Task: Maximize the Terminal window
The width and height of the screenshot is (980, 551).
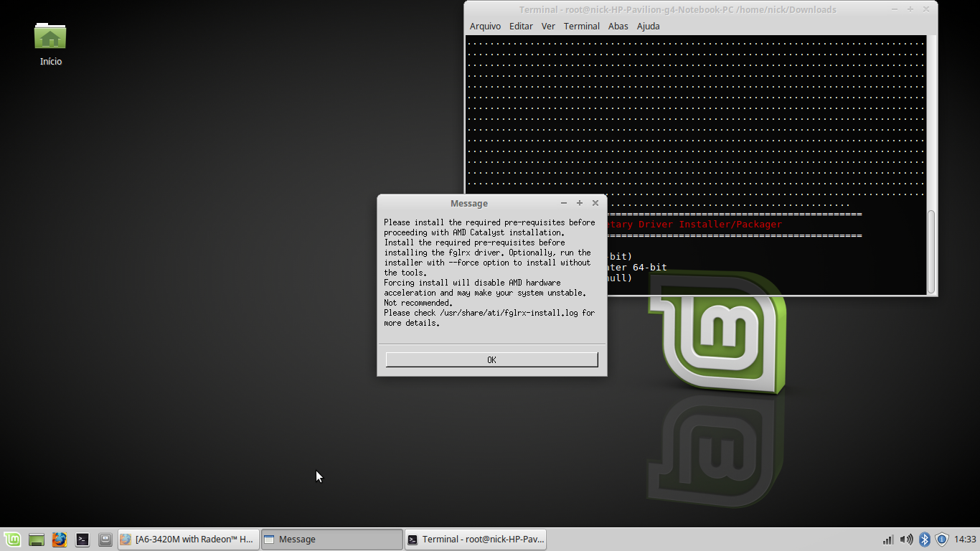Action: [x=910, y=9]
